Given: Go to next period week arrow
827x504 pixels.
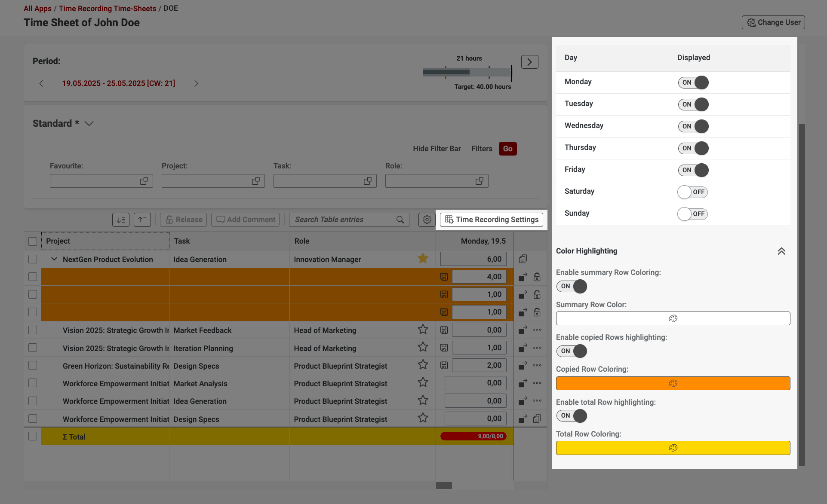Looking at the screenshot, I should tap(196, 83).
